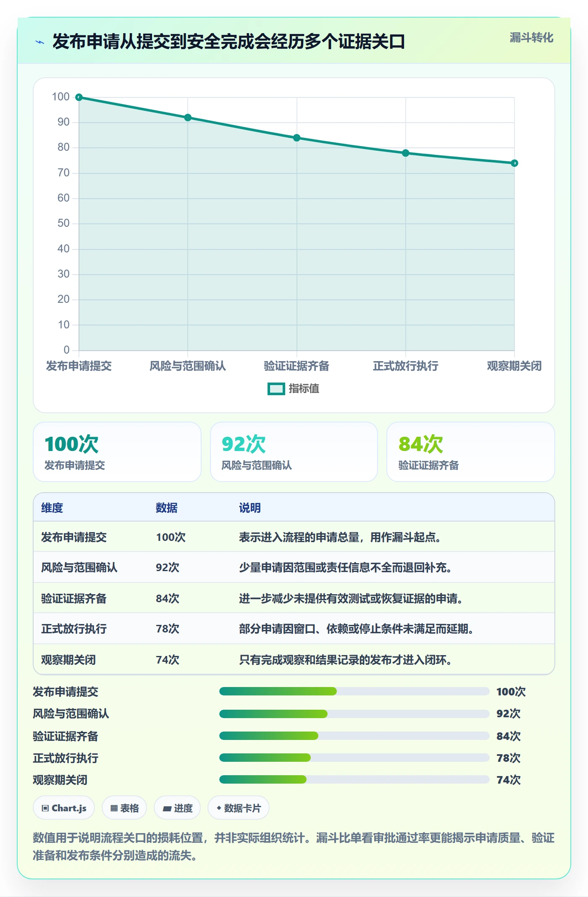Click the 92次 cell in the table
This screenshot has height=897, width=588.
168,567
